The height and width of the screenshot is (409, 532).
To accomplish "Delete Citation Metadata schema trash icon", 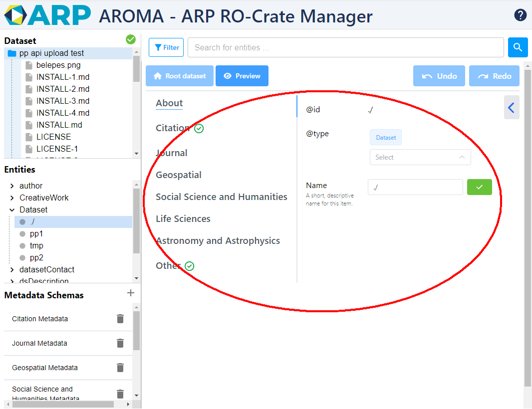I will pyautogui.click(x=120, y=319).
